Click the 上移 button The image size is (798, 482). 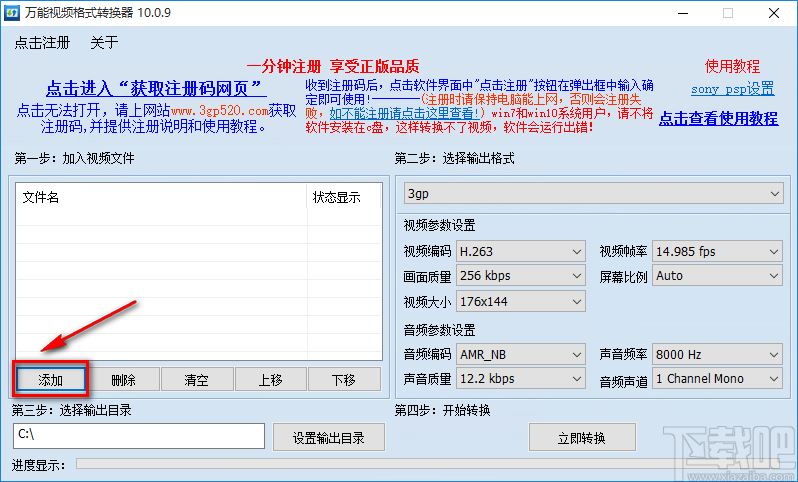coord(270,380)
